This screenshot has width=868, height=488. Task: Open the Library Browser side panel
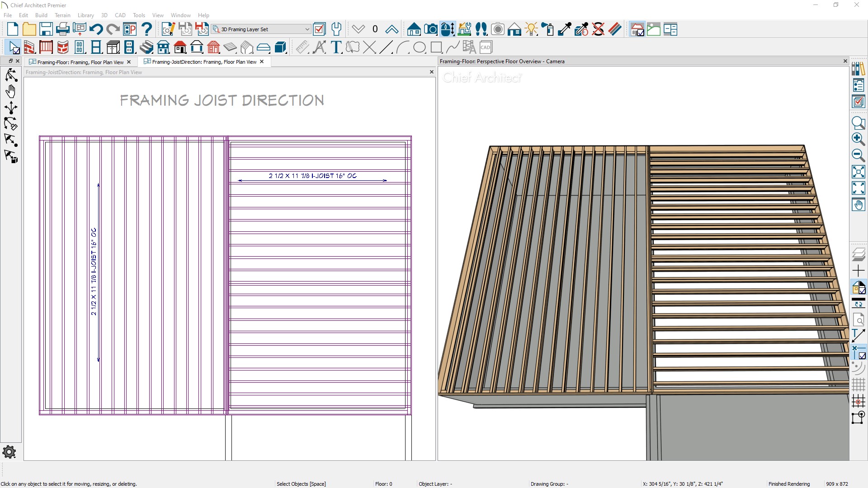pos(859,69)
